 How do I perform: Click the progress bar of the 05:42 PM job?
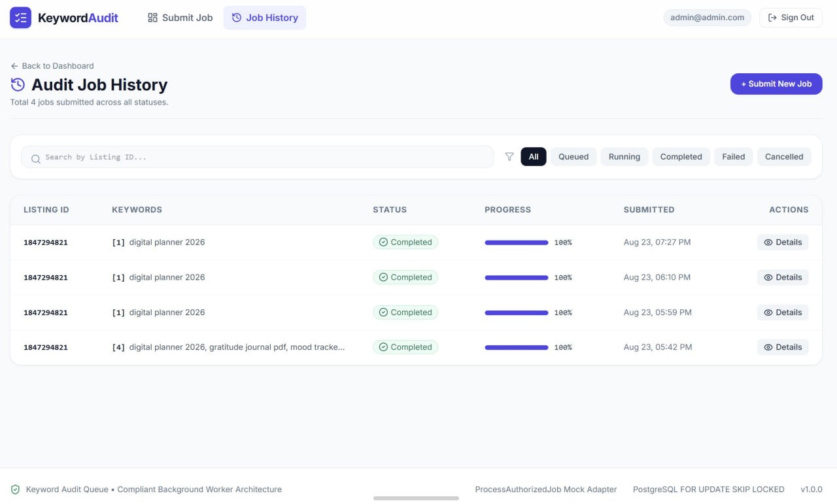(517, 348)
